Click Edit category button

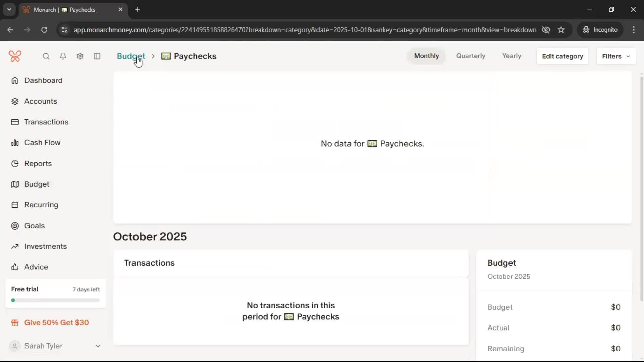tap(562, 56)
